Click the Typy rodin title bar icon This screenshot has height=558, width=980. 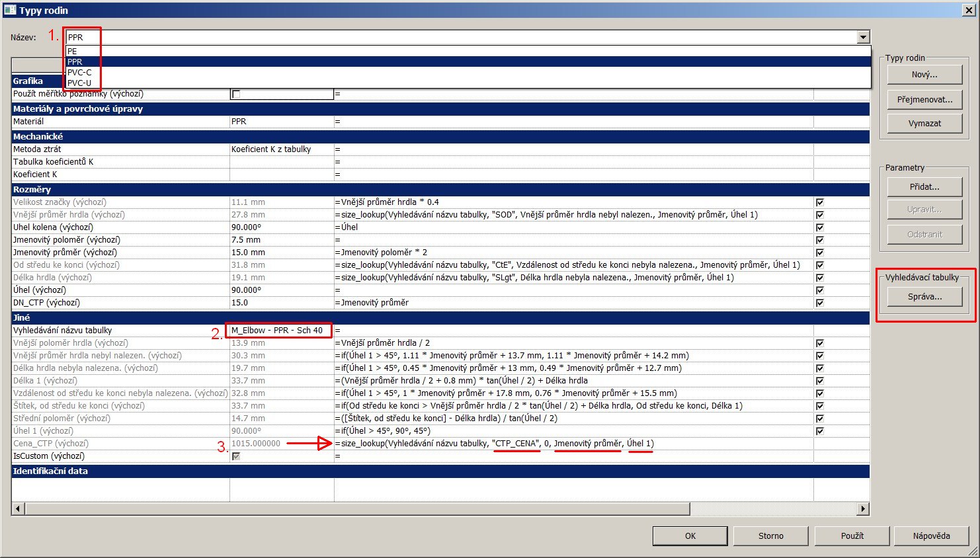tap(10, 10)
